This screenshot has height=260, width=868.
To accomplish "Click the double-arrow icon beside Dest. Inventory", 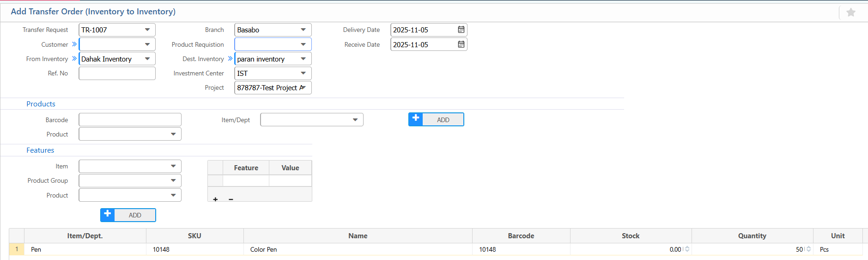I will [230, 59].
